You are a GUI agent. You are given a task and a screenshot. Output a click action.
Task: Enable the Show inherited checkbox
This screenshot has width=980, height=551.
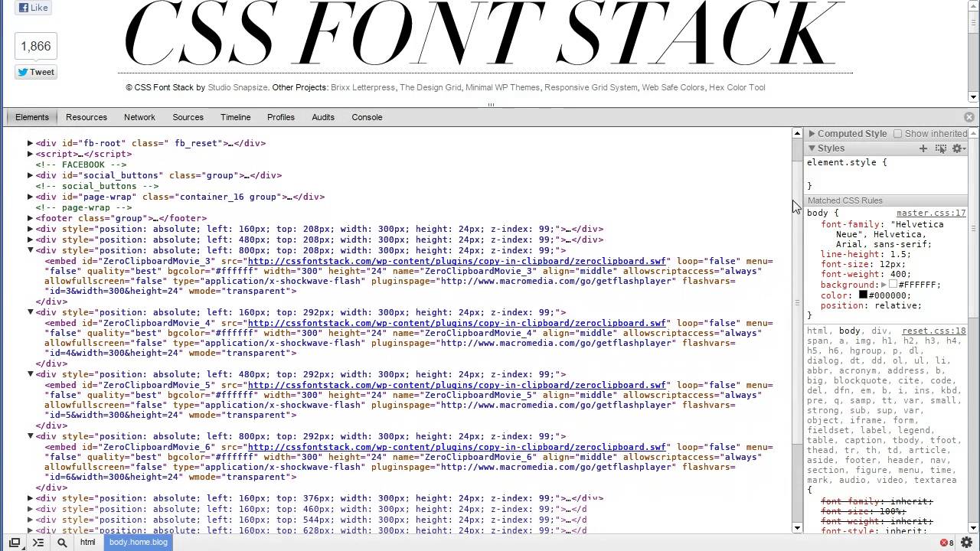(898, 133)
